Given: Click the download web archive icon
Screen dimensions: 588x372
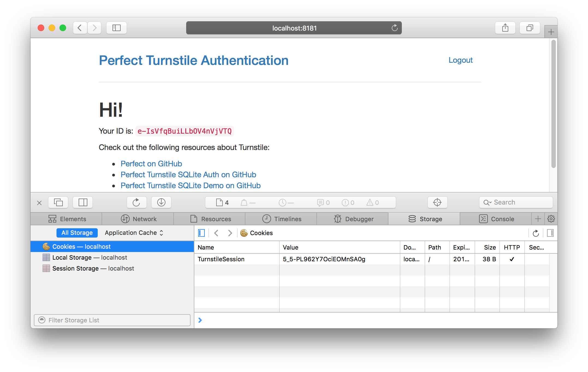Looking at the screenshot, I should click(x=161, y=202).
